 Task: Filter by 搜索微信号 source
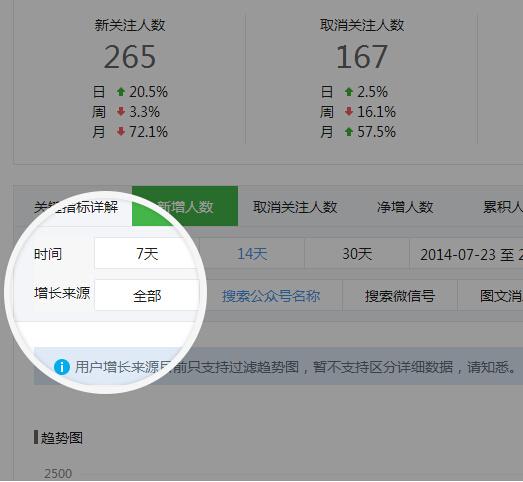coord(400,295)
